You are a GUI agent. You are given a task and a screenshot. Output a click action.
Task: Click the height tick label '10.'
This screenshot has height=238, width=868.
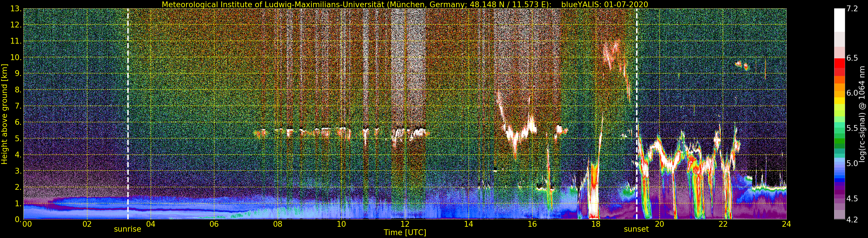pyautogui.click(x=16, y=57)
